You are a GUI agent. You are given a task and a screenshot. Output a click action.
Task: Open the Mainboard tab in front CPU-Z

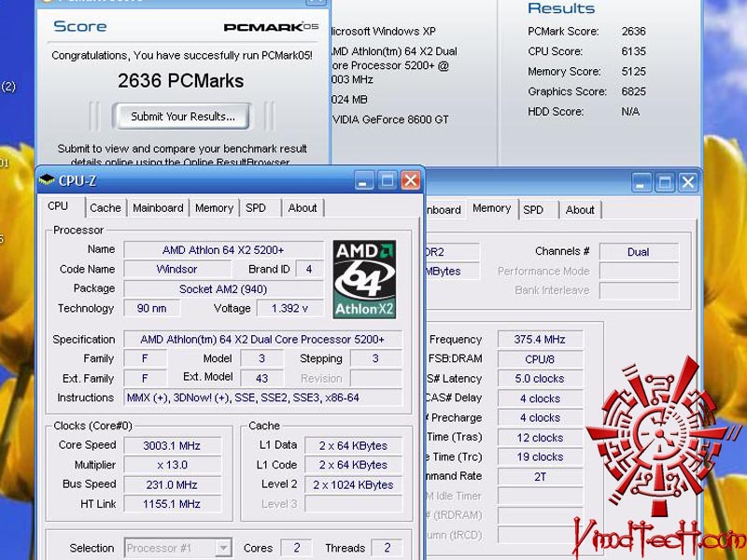point(158,208)
